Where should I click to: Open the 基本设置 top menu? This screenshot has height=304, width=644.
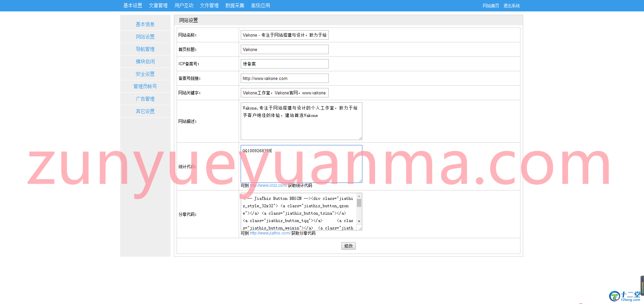pos(133,5)
